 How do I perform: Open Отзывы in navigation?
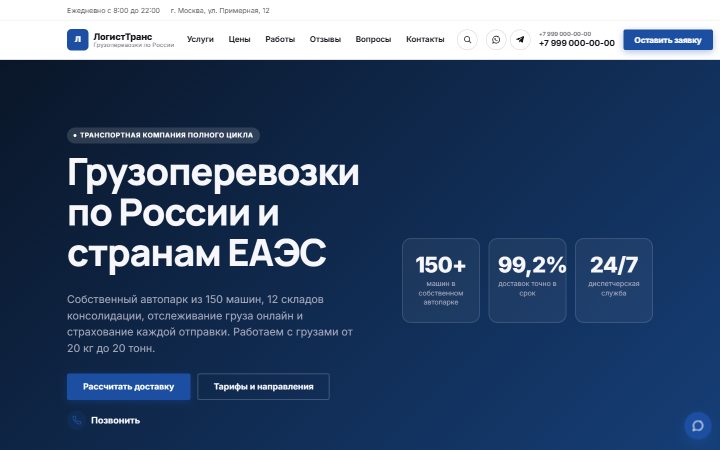(x=325, y=39)
